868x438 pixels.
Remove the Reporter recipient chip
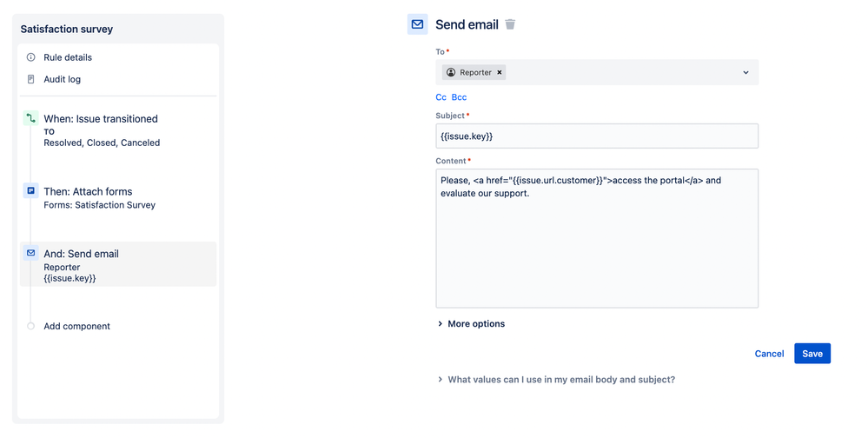(x=500, y=72)
